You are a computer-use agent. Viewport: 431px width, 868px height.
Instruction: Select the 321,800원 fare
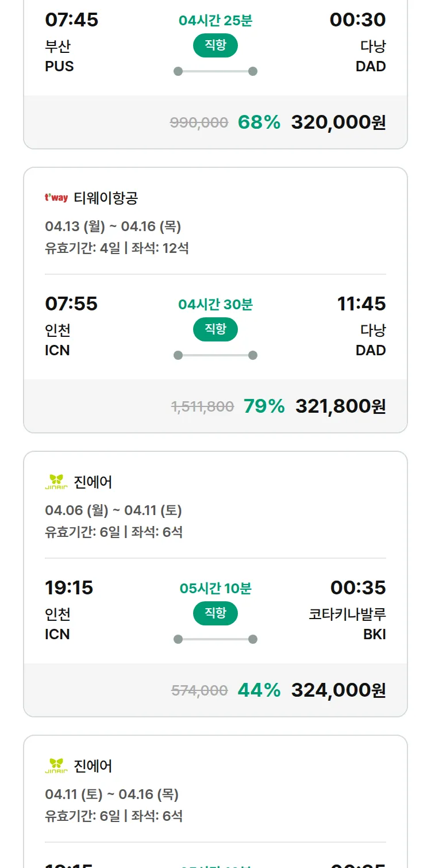tap(340, 406)
